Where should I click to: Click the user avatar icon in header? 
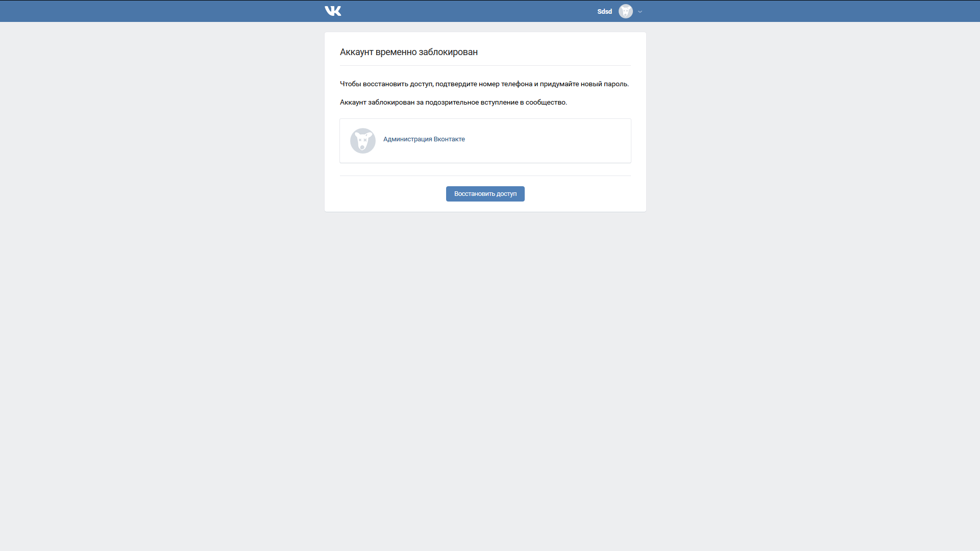pos(625,11)
